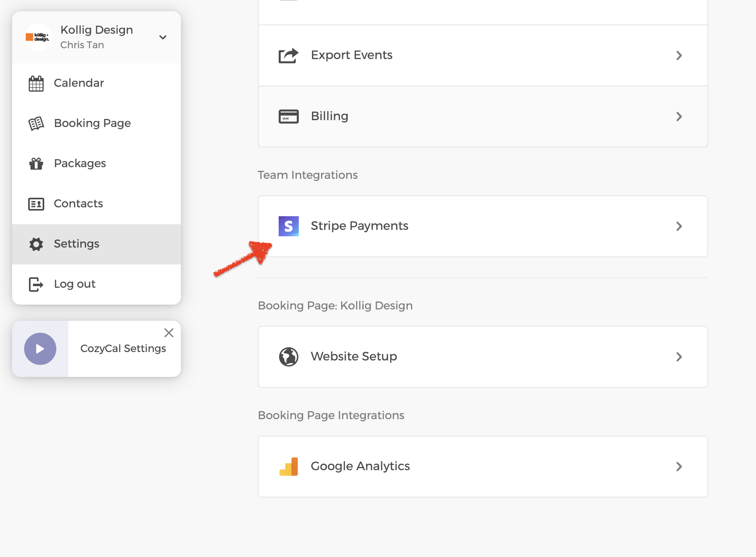Viewport: 756px width, 557px height.
Task: Go to Booking Page in sidebar
Action: tap(97, 123)
